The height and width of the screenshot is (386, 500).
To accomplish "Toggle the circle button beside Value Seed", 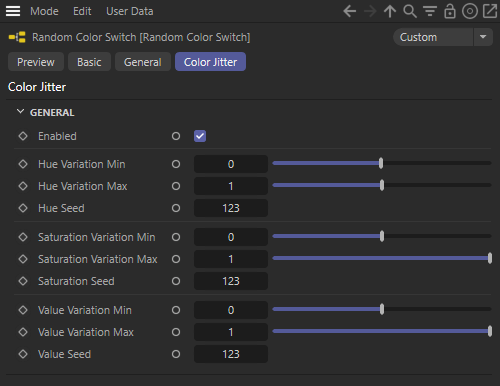I will [x=176, y=354].
